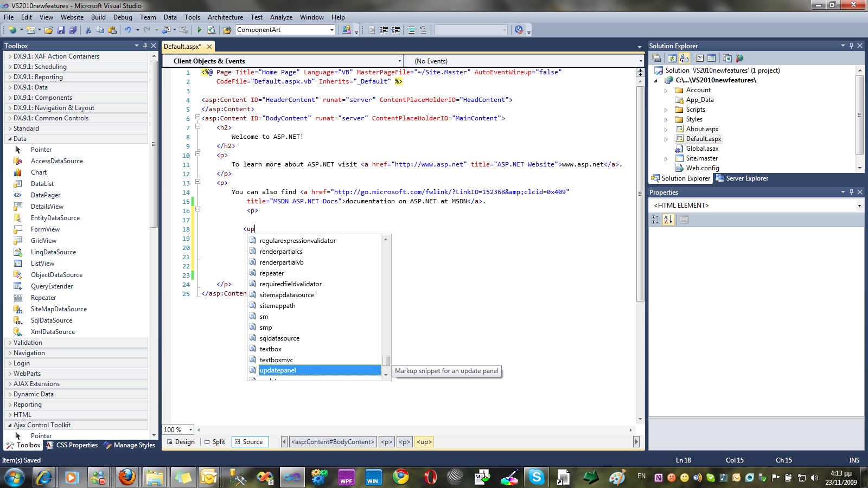The height and width of the screenshot is (488, 868).
Task: Click the <up> tag navigator button
Action: [x=424, y=442]
